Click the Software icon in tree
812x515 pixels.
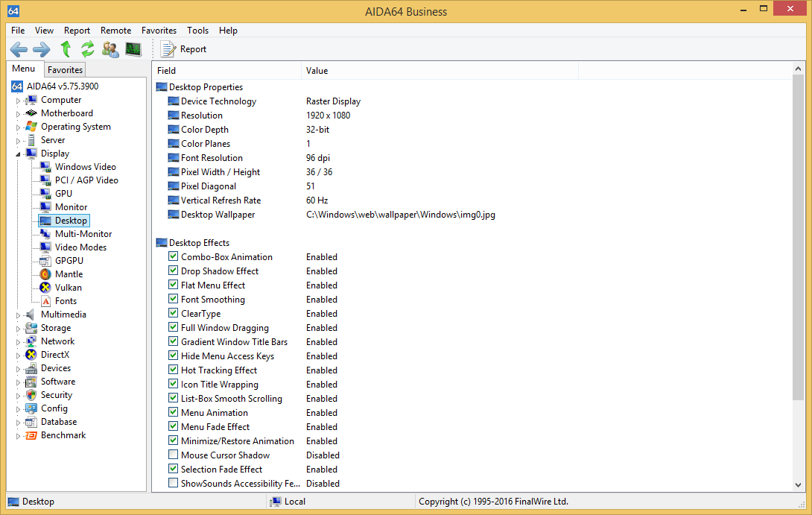(x=31, y=382)
